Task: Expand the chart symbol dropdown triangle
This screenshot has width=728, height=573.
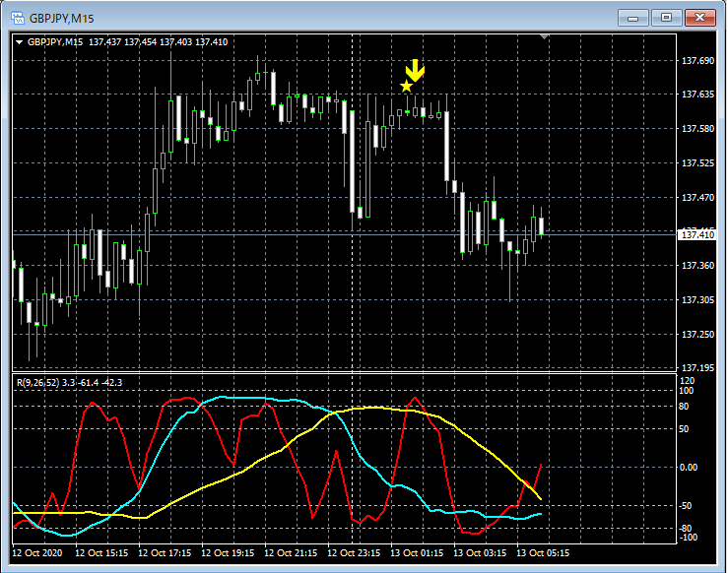Action: click(19, 42)
